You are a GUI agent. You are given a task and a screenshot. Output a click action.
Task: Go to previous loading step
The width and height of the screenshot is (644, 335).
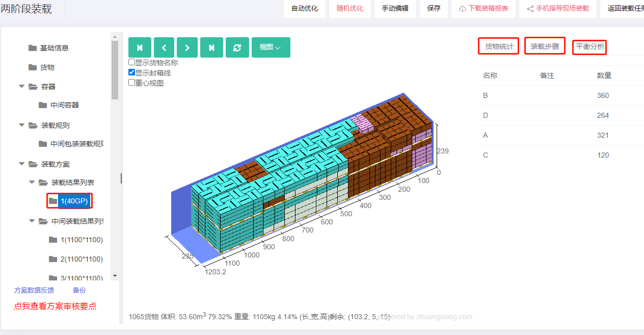[x=164, y=47]
